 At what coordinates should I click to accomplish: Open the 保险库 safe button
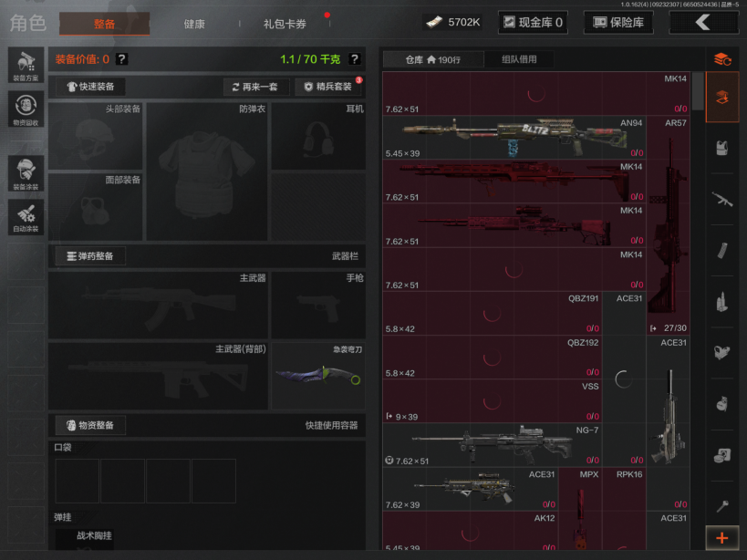point(618,22)
